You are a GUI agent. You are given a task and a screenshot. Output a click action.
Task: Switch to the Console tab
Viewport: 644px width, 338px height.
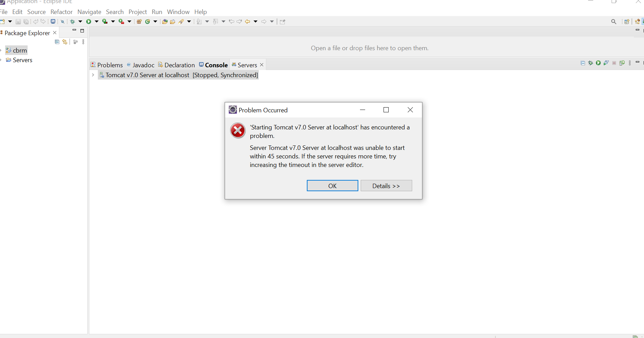tap(213, 65)
